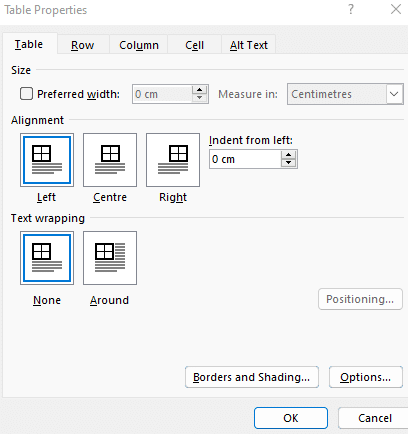Open the Column tab
The image size is (408, 434).
coord(139,45)
